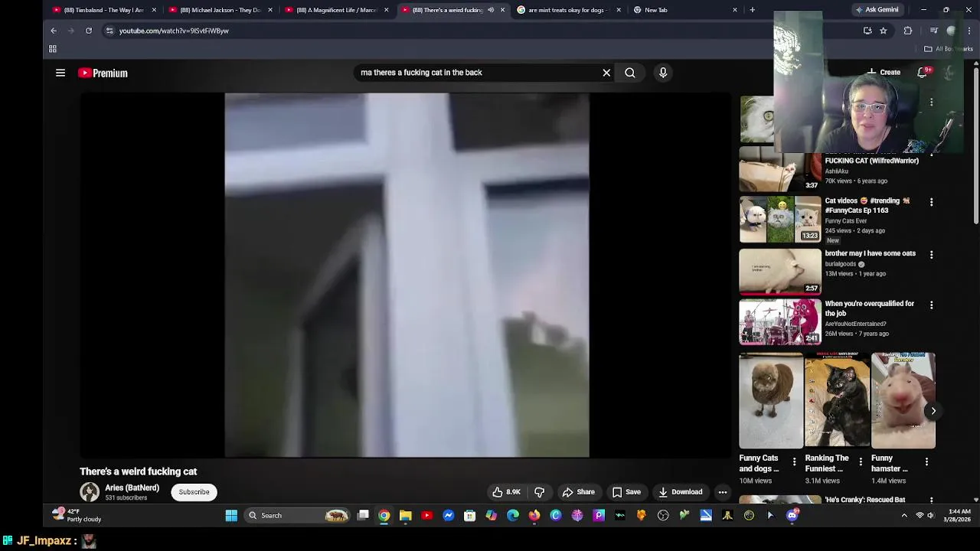
Task: Open Firefox from the taskbar
Action: click(x=534, y=516)
